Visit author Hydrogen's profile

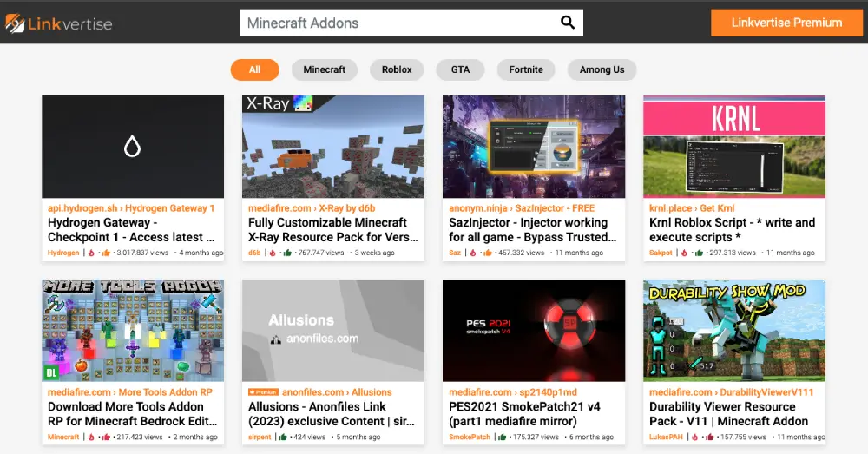63,253
